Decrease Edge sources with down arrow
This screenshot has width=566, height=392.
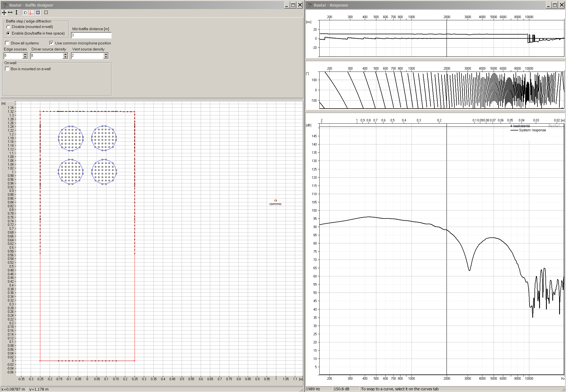click(25, 57)
